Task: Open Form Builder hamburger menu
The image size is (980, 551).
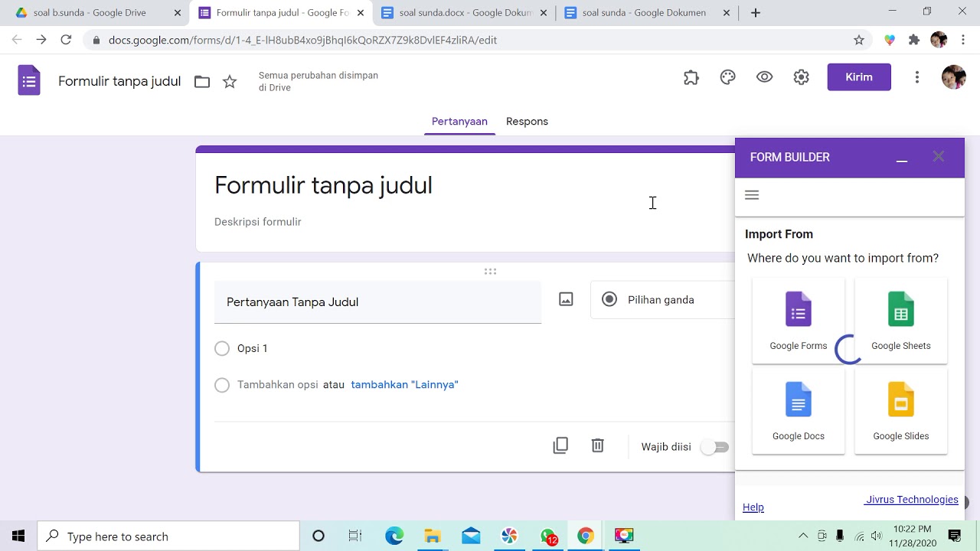Action: [752, 195]
